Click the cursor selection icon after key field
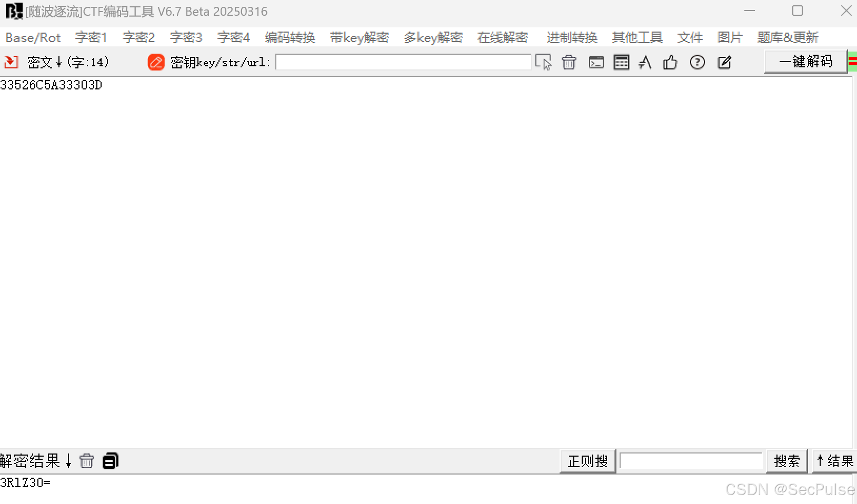The height and width of the screenshot is (504, 857). (543, 62)
